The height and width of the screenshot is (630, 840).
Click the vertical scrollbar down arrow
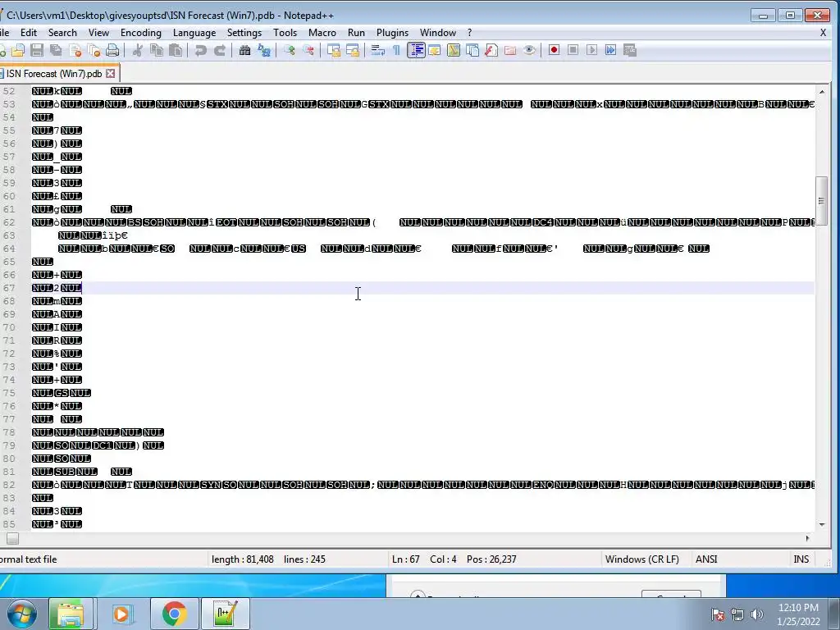point(821,524)
